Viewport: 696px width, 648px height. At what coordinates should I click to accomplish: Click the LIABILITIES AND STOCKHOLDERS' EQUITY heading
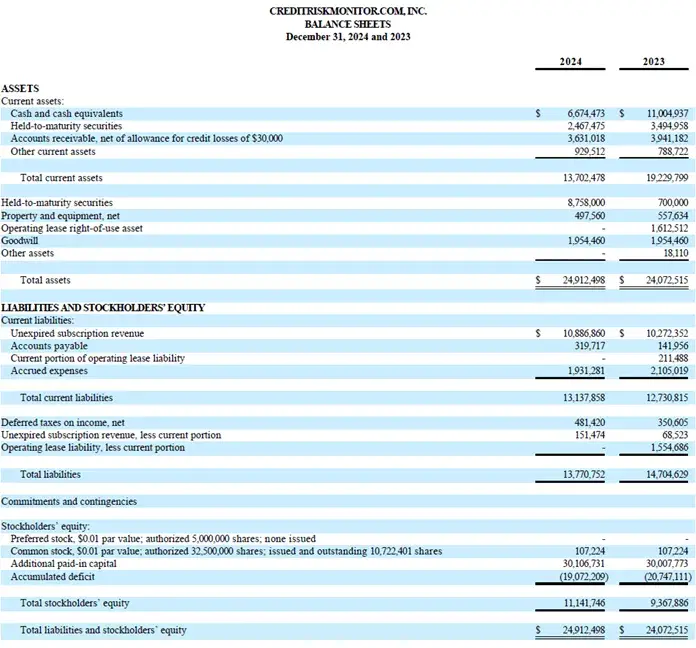[x=103, y=307]
